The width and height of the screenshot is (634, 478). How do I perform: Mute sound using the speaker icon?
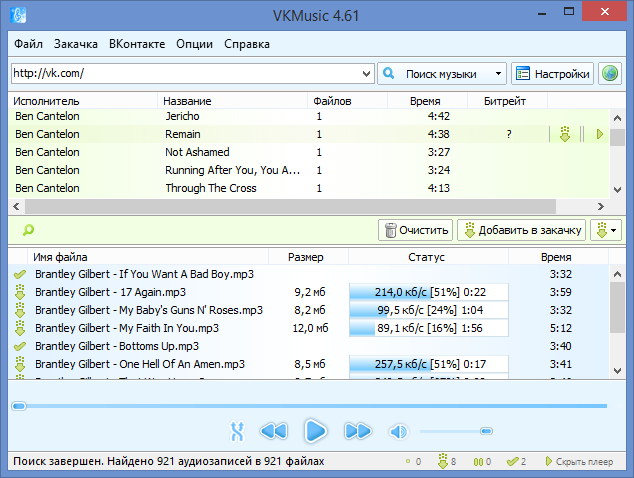click(398, 431)
